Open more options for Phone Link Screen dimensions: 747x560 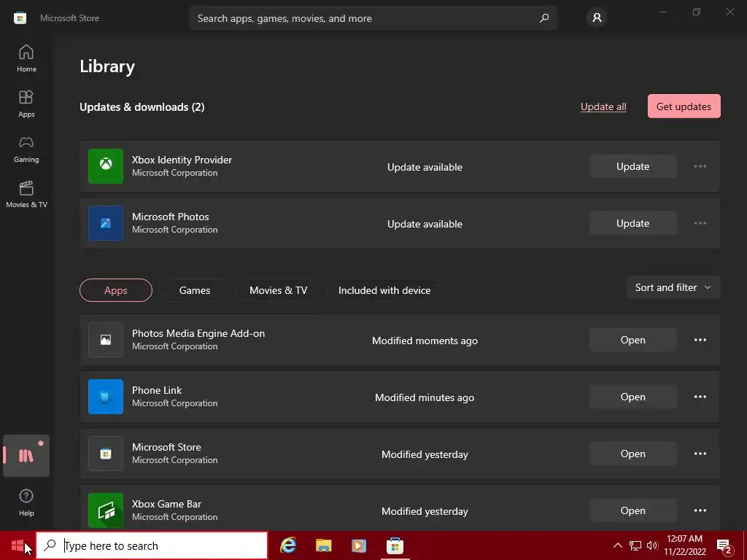pyautogui.click(x=700, y=397)
